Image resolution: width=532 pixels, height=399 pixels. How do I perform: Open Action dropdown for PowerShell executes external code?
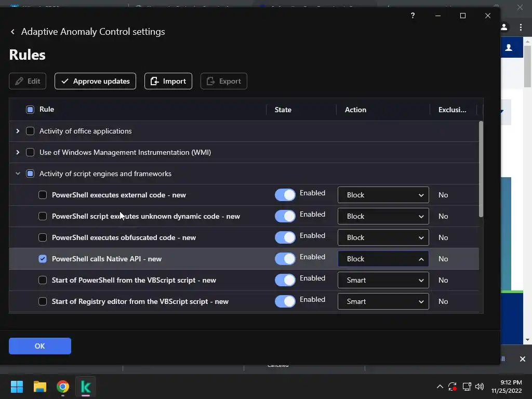tap(383, 195)
